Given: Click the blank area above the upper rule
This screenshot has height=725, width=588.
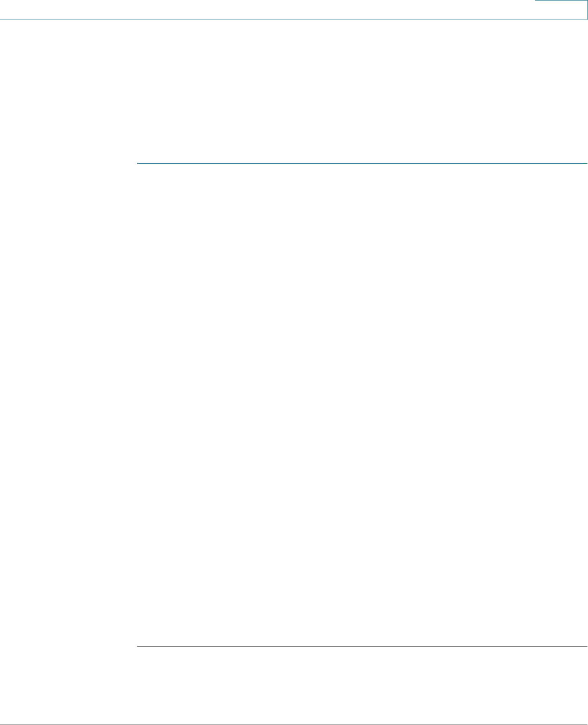Looking at the screenshot, I should [362, 91].
